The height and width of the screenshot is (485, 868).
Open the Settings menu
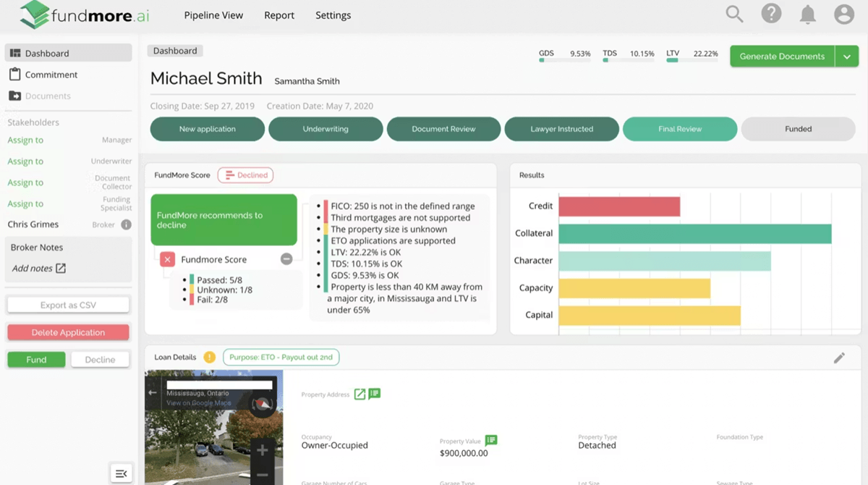coord(333,14)
